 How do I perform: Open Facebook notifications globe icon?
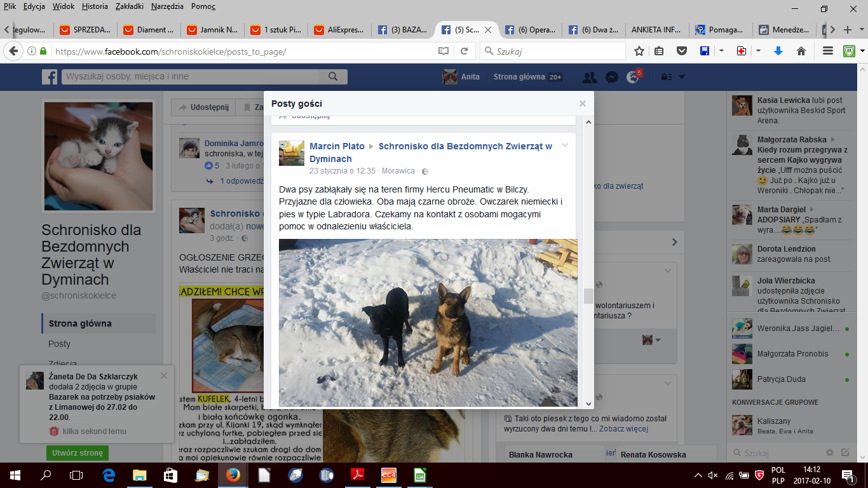632,77
